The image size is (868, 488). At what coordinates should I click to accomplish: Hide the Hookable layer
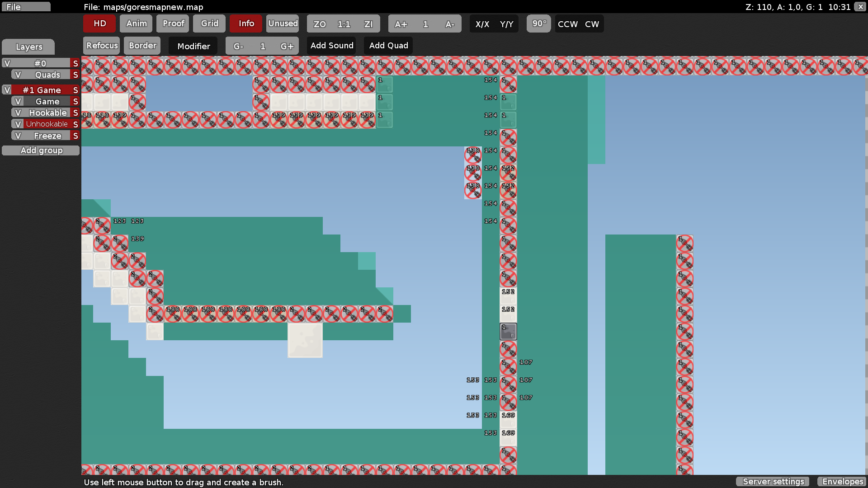tap(18, 113)
